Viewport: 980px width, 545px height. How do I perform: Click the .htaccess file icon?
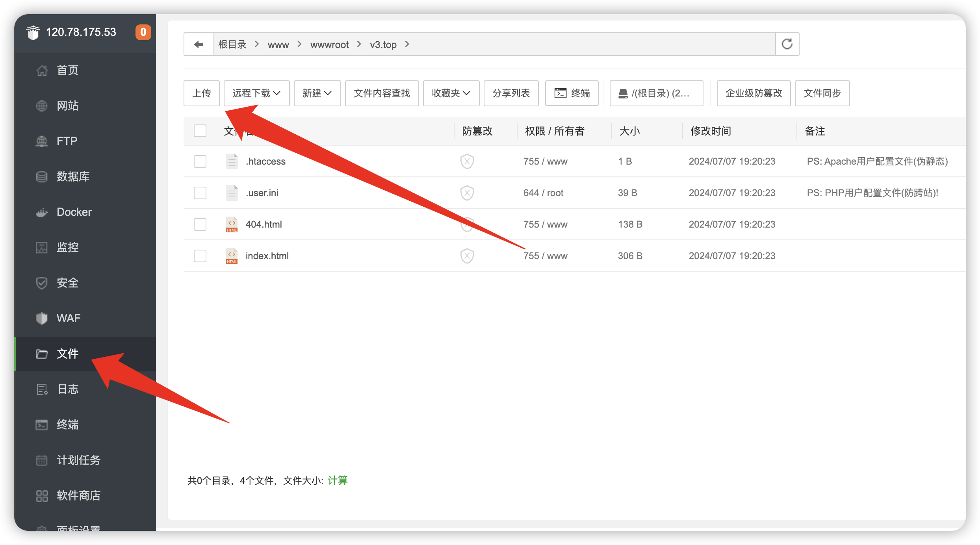click(232, 161)
